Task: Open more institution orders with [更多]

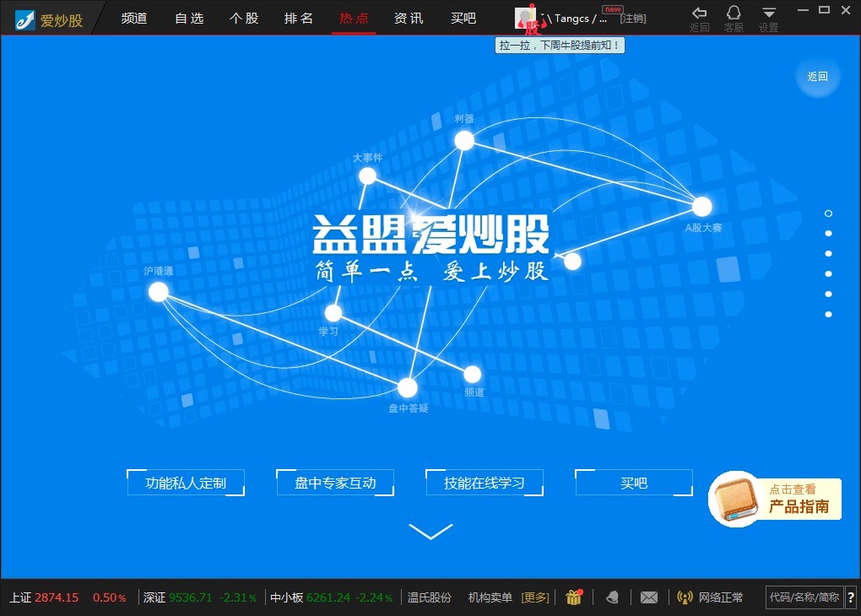Action: click(x=535, y=597)
